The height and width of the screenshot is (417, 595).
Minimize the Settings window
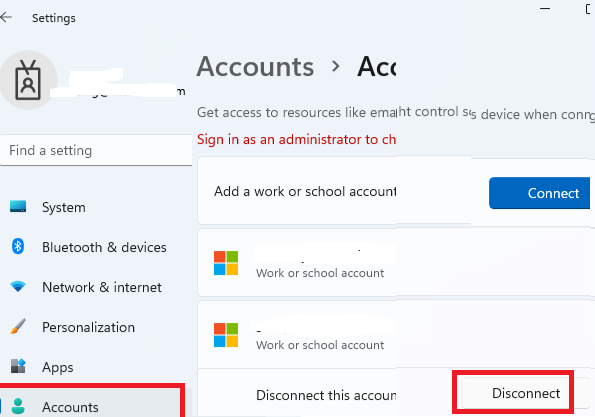coord(545,8)
